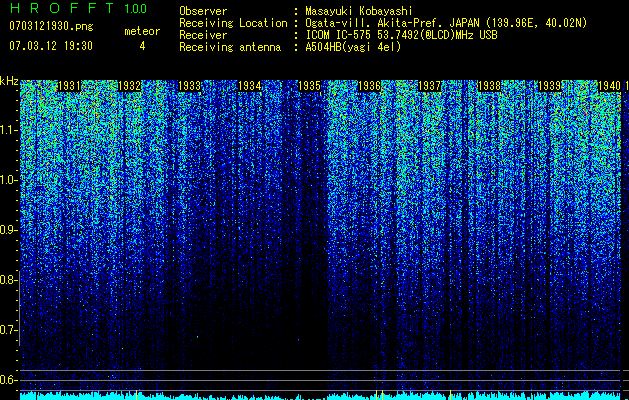
Task: Click the 1938 time marker
Action: pos(489,86)
